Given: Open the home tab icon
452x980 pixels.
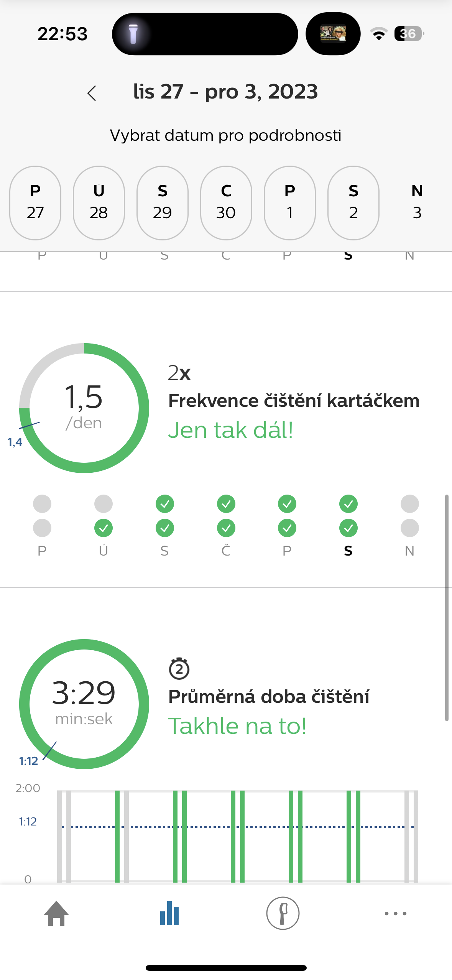Looking at the screenshot, I should pyautogui.click(x=56, y=913).
